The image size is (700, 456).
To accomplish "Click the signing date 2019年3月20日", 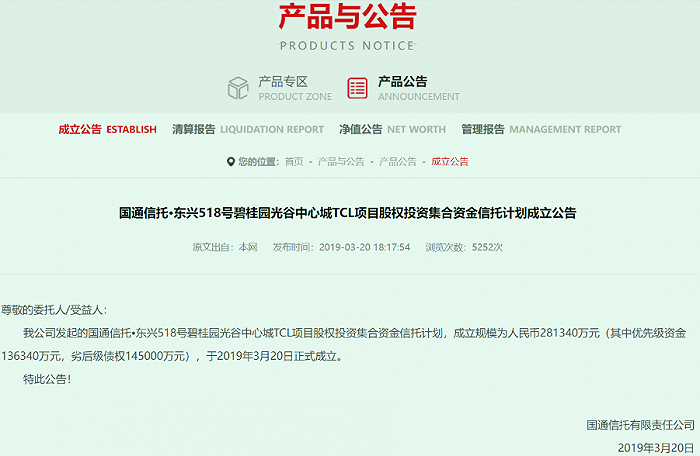I will click(x=656, y=448).
